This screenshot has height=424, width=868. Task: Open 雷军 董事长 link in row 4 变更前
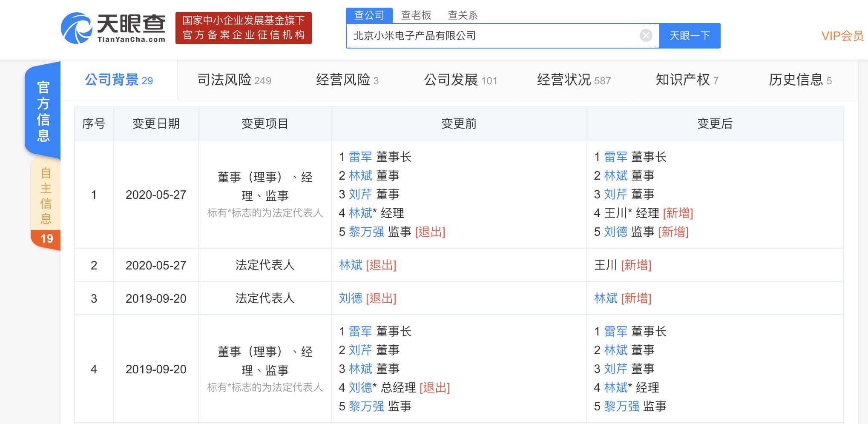coord(360,332)
